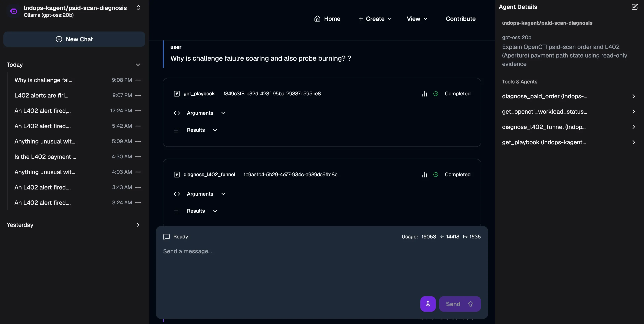Open statistics icon for get_playbook call
This screenshot has width=644, height=324.
424,94
